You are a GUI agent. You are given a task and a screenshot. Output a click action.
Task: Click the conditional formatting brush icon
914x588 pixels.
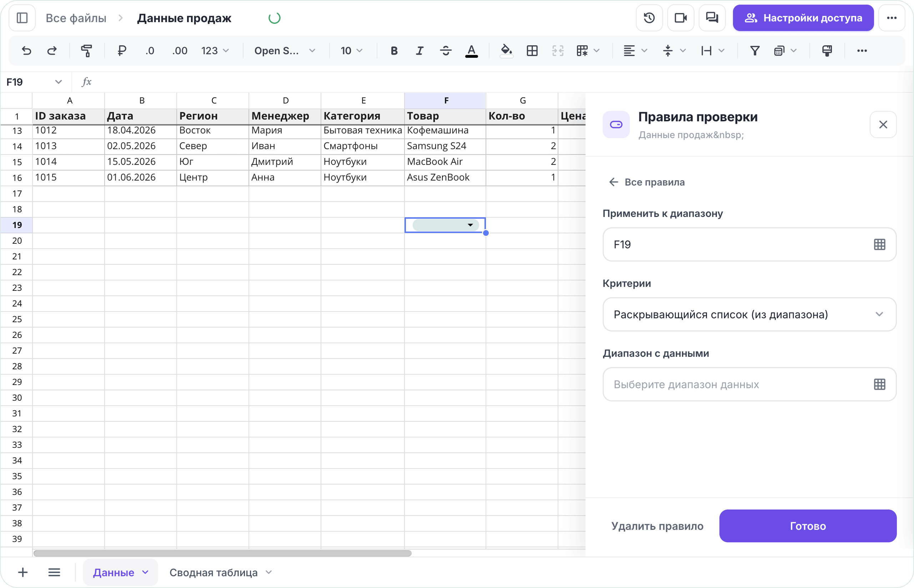(827, 51)
